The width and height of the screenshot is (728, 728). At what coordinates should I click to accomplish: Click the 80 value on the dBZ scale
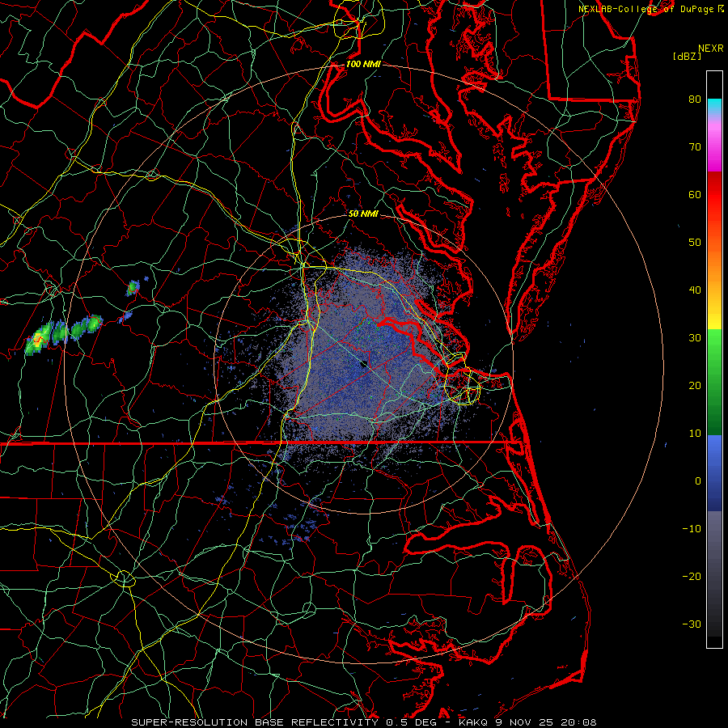(x=695, y=99)
